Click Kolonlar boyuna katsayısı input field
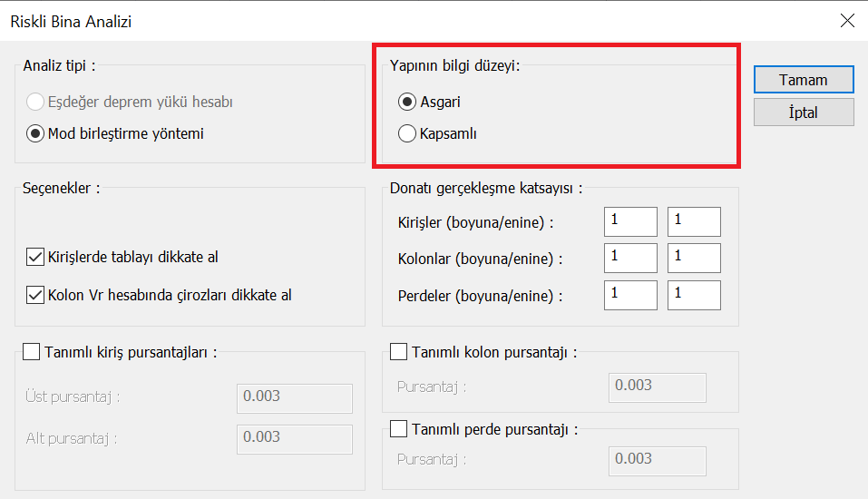This screenshot has height=499, width=868. click(630, 259)
